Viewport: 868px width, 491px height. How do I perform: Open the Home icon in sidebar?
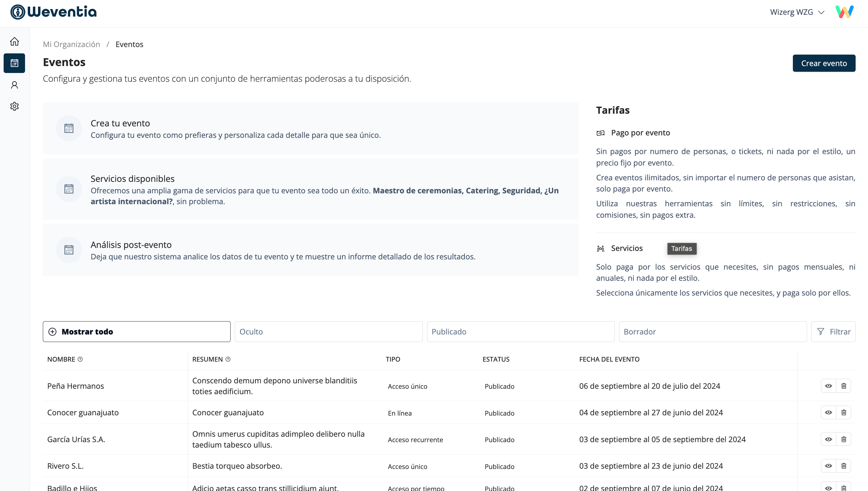(14, 42)
